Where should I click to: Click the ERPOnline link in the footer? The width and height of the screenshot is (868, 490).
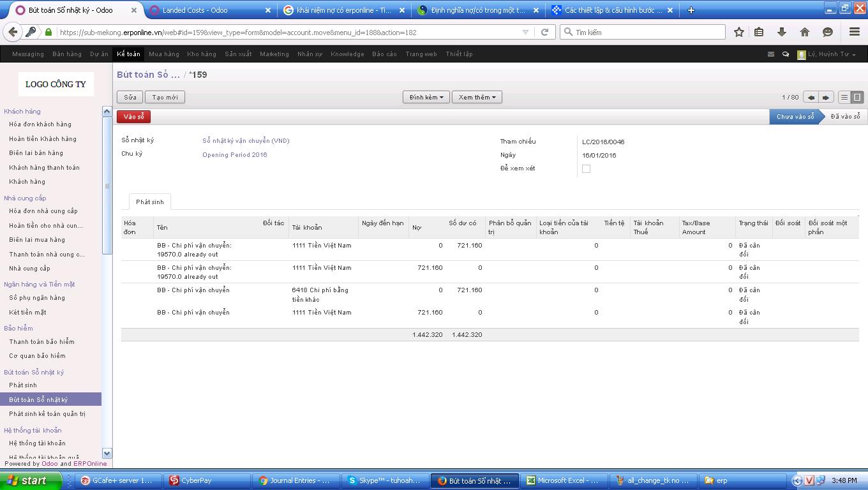coord(90,464)
